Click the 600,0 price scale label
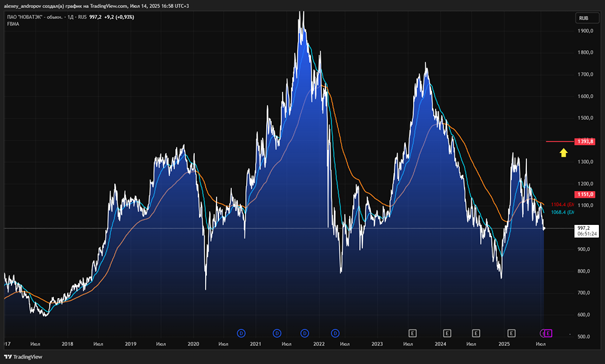The image size is (605, 364). click(x=584, y=314)
